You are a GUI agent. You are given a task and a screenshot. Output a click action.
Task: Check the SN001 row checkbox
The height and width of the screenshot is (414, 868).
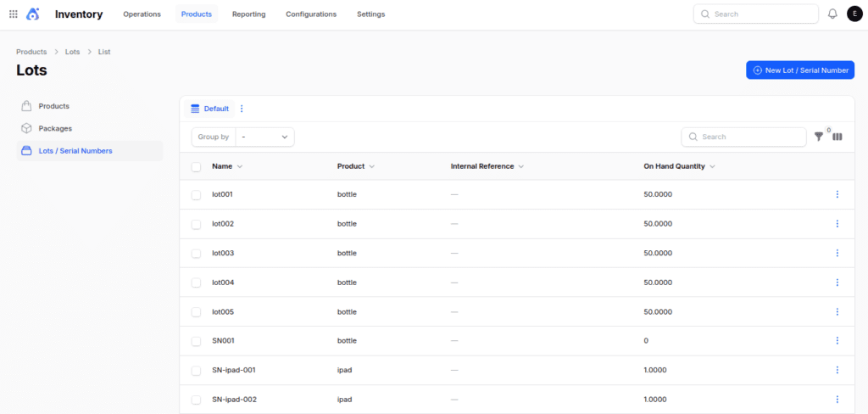[x=196, y=341]
